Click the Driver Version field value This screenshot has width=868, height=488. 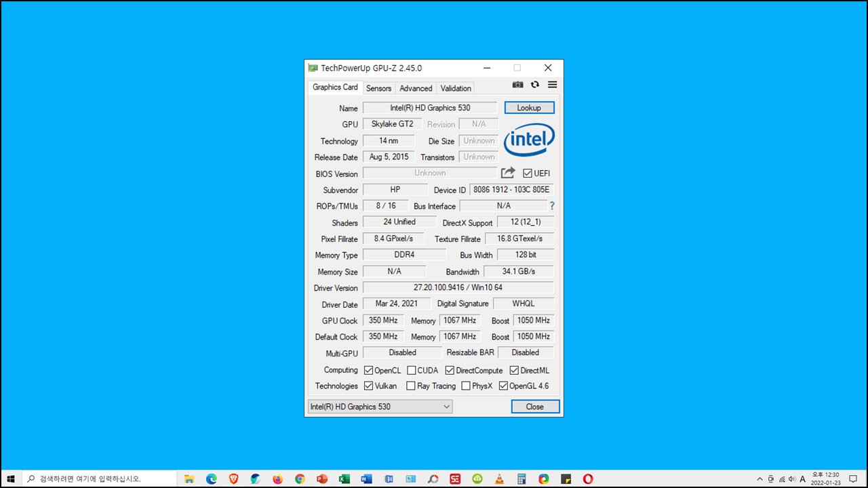point(458,287)
